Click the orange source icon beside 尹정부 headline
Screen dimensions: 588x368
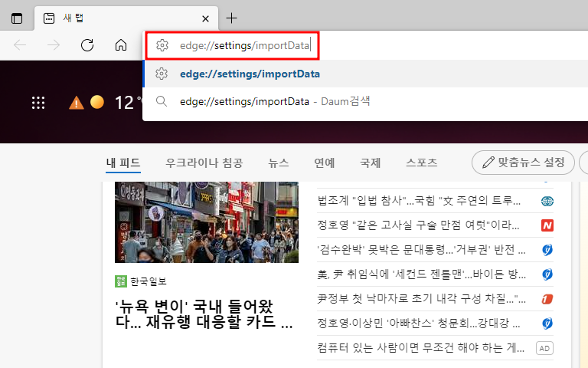[x=547, y=299]
